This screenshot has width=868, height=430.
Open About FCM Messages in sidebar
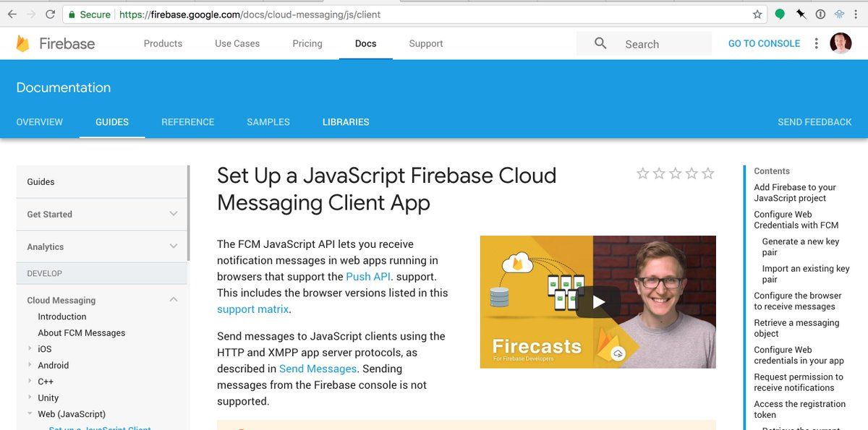tap(82, 333)
